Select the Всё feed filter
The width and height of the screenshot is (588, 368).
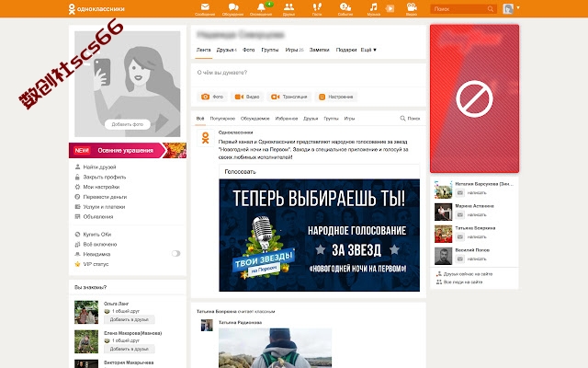coord(200,119)
